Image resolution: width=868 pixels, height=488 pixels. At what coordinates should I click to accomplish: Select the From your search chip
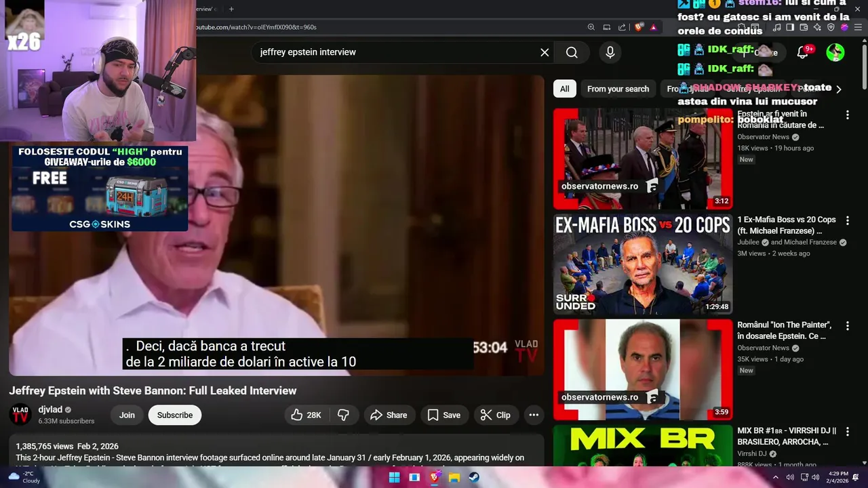pyautogui.click(x=618, y=89)
